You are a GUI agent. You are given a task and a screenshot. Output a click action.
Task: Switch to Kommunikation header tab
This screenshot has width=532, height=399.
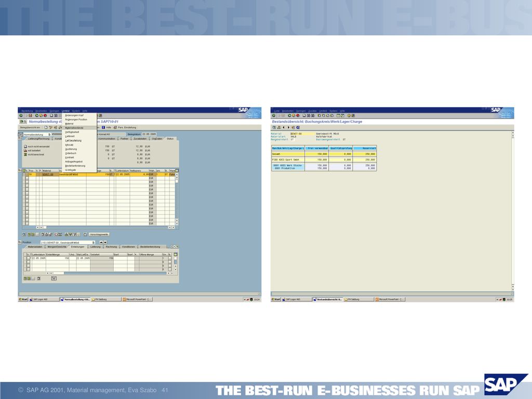[107, 138]
